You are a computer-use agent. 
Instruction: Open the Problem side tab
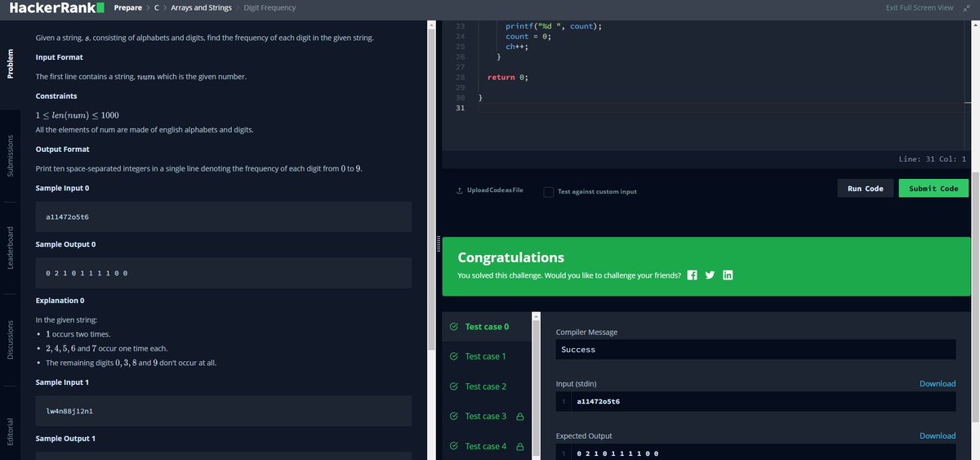click(11, 65)
